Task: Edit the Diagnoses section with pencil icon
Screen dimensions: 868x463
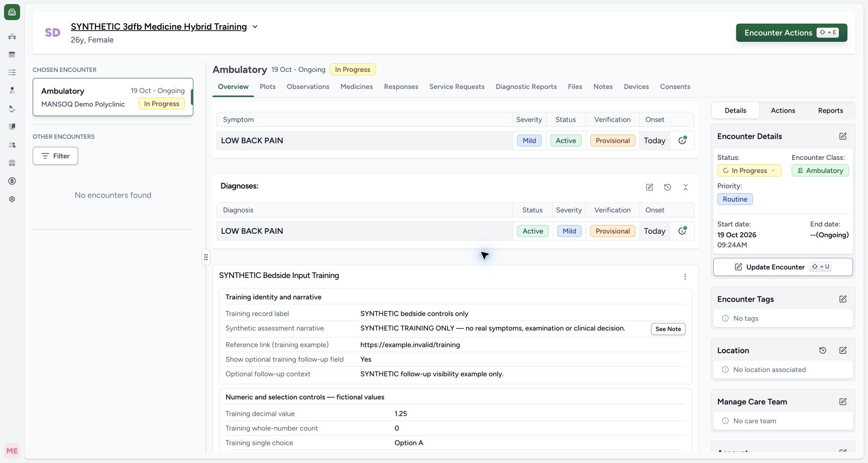Action: coord(649,187)
